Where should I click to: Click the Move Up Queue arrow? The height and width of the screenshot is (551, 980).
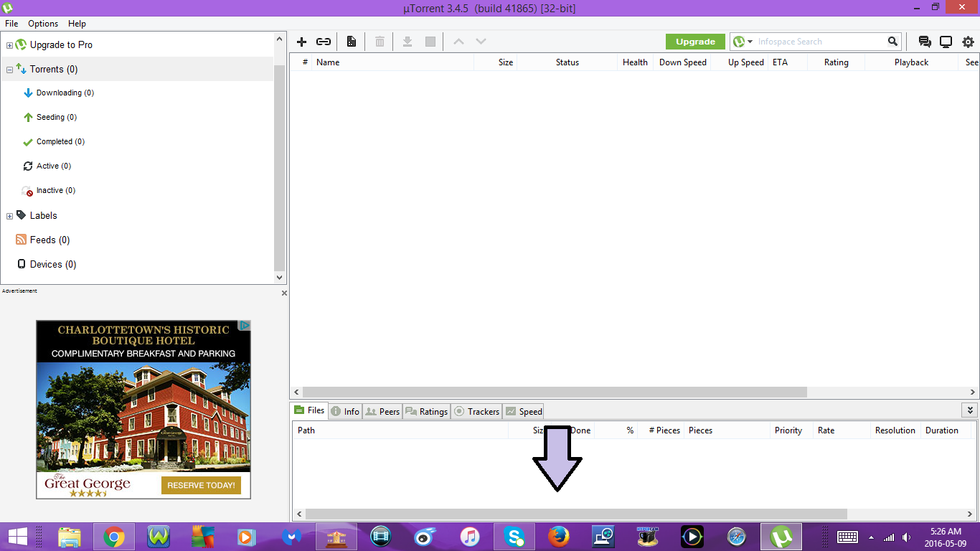(x=458, y=42)
